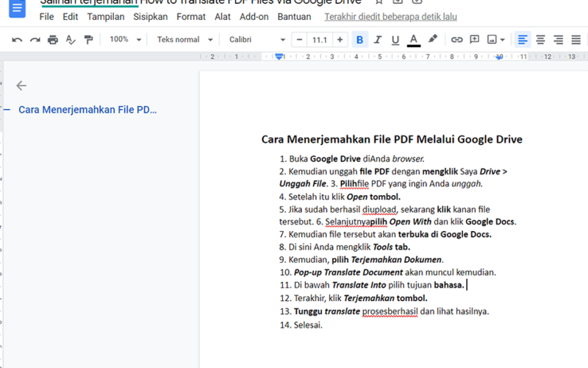Click the misspelled word 'prosesberhasil'

coord(390,311)
